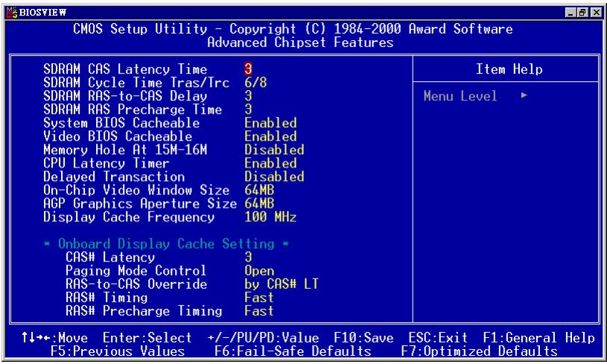Toggle System BIOS Cacheable Enabled value
This screenshot has height=364, width=607.
270,123
